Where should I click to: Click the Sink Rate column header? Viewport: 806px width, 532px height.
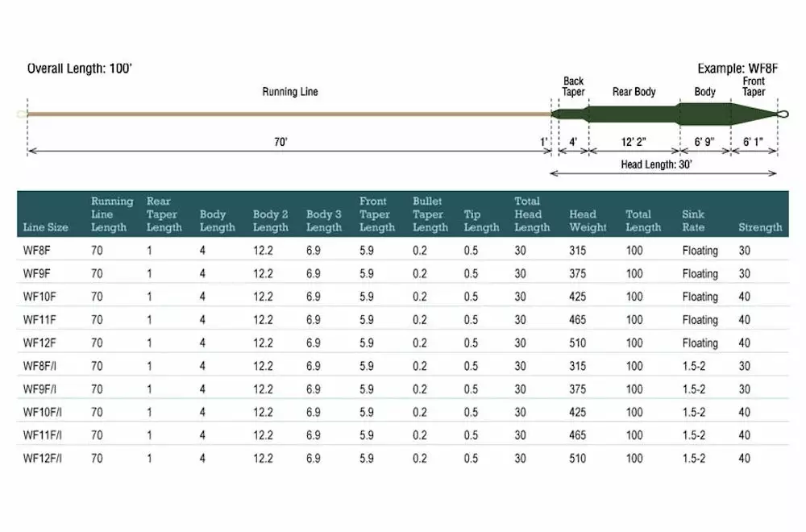click(696, 221)
